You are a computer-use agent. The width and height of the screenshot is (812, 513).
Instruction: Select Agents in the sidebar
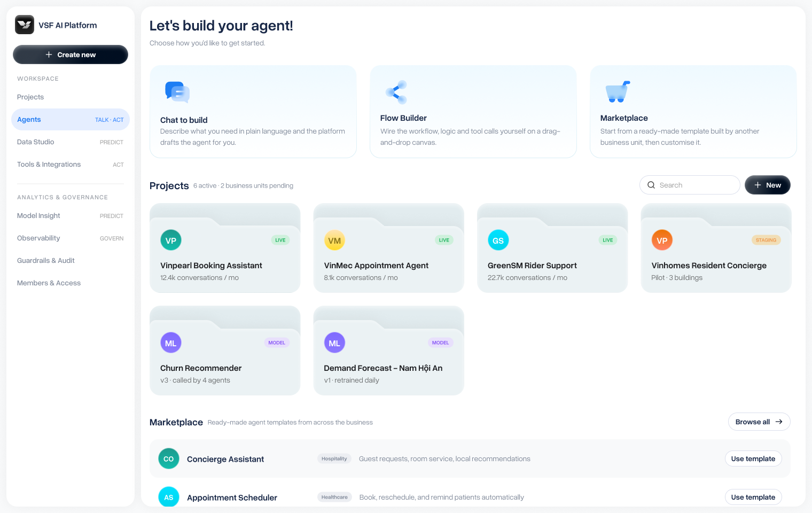tap(71, 120)
